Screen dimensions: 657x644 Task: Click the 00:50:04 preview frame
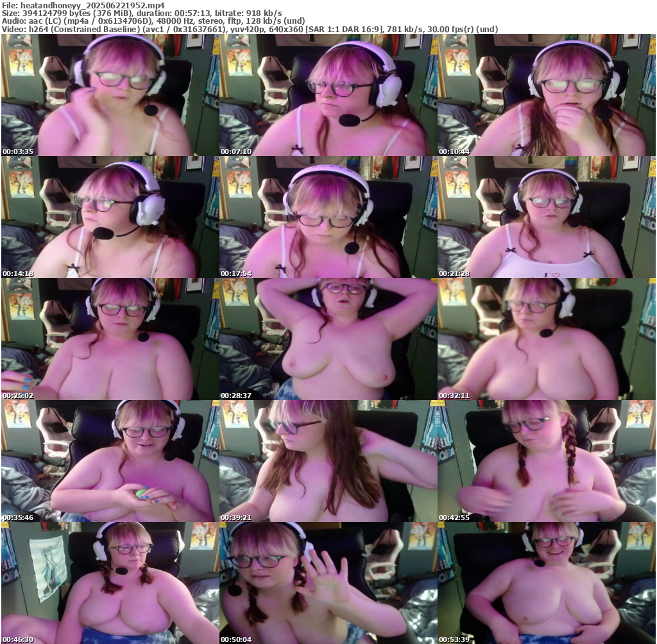(328, 582)
